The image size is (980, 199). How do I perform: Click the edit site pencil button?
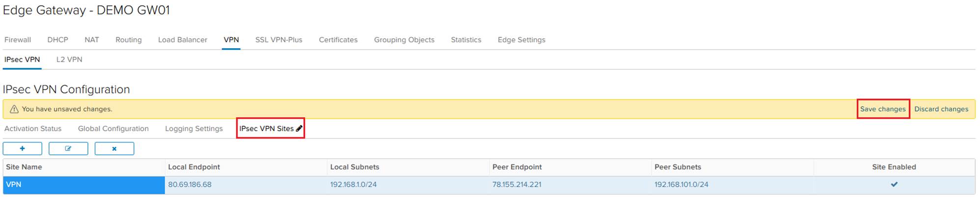point(68,148)
